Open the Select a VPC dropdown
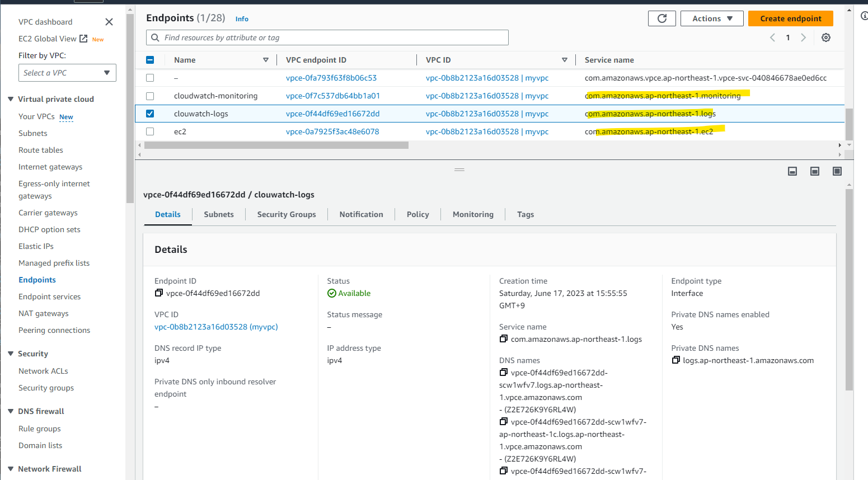Screen dimensions: 868x480 (67, 73)
